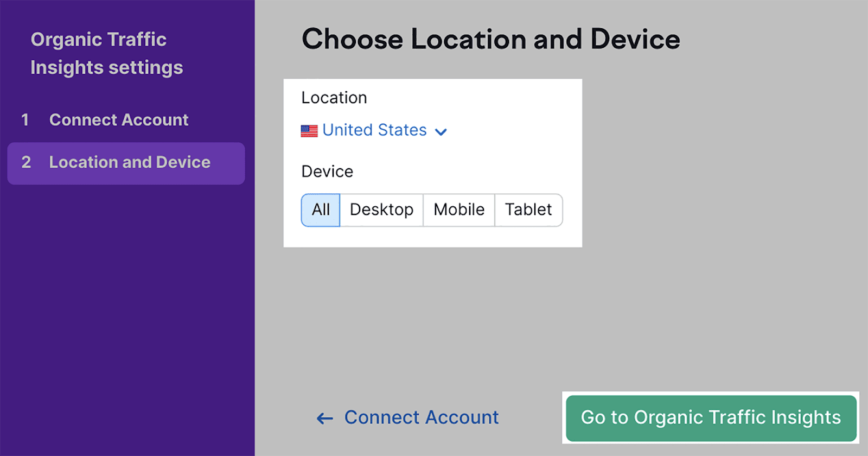Image resolution: width=868 pixels, height=456 pixels.
Task: Click "Organic Traffic" in sidebar title
Action: pyautogui.click(x=98, y=40)
